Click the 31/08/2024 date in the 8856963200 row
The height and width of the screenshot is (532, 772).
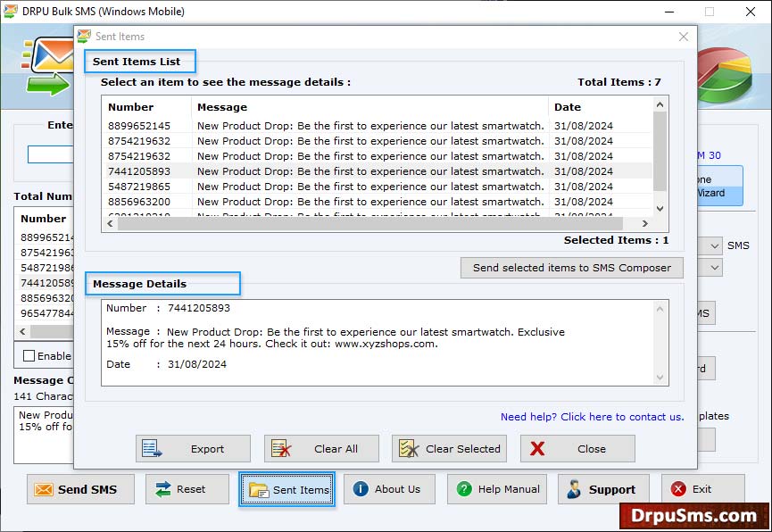[x=584, y=202]
